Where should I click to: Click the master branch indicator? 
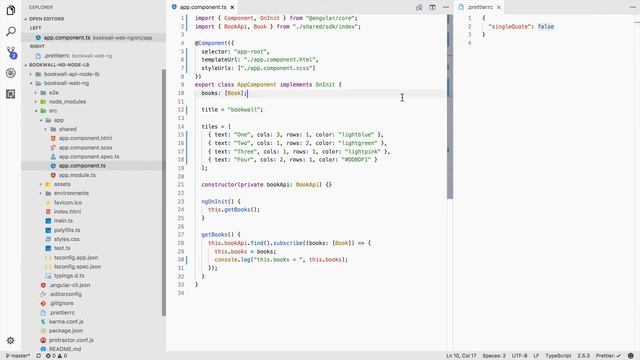(x=18, y=356)
